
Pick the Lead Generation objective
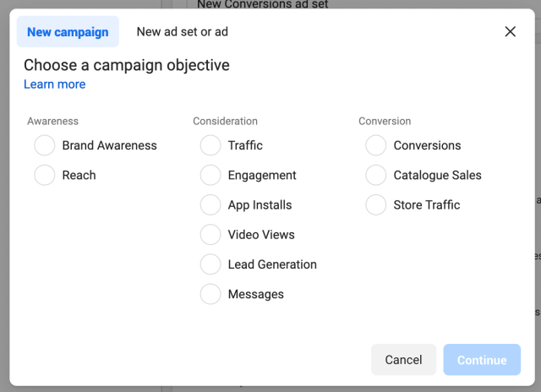(210, 264)
